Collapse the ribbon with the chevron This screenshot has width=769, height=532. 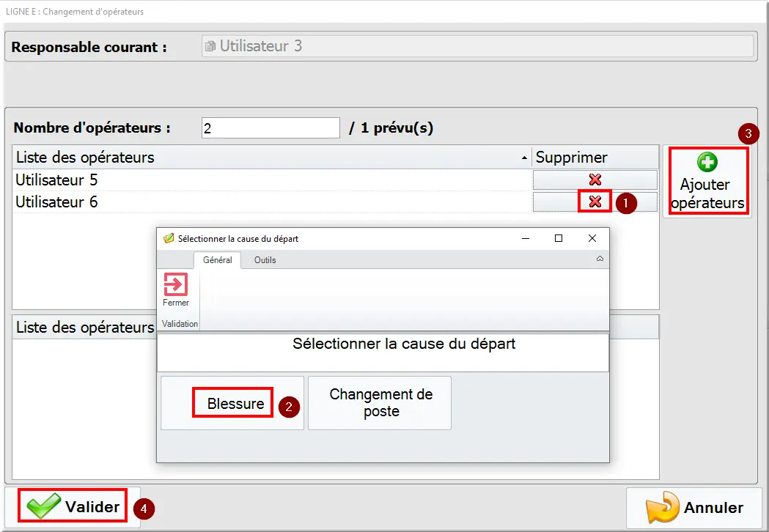[x=600, y=259]
